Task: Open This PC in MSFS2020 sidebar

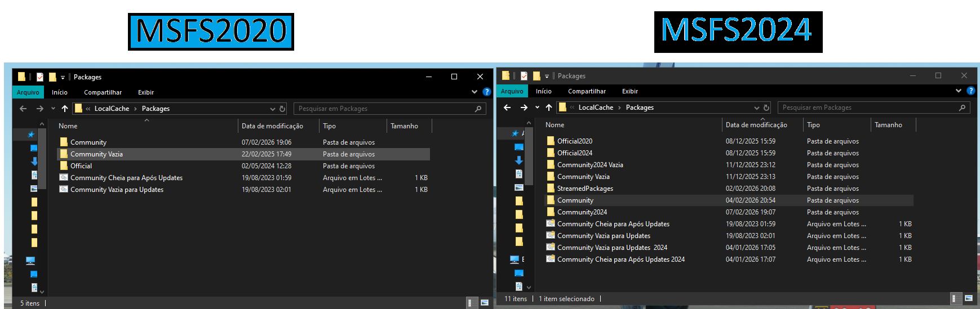Action: (30, 261)
